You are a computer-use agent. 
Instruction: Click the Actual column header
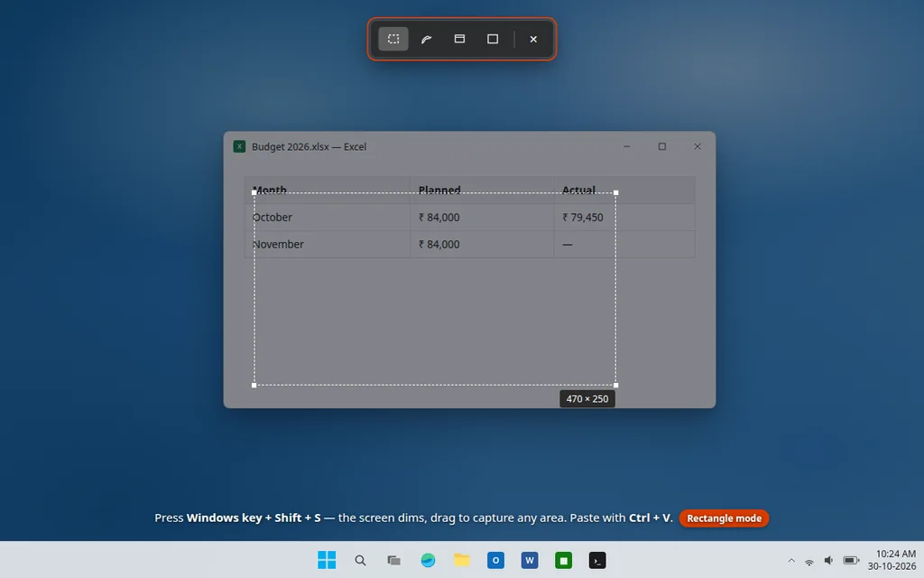tap(624, 190)
